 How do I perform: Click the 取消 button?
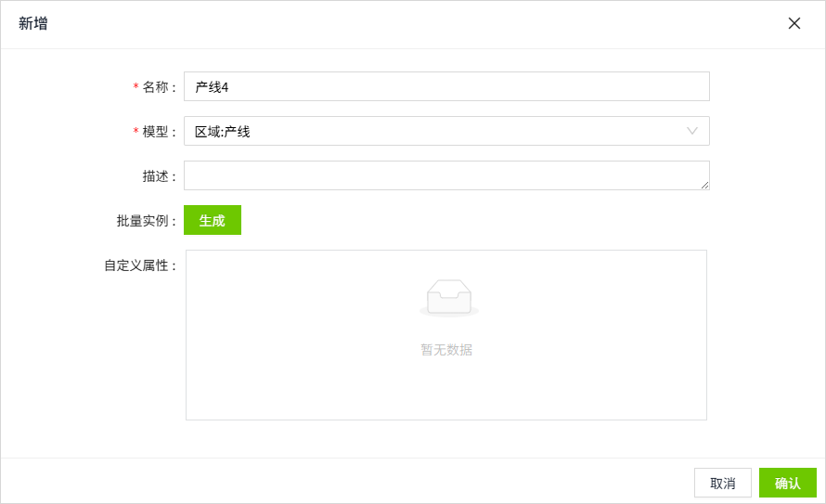[722, 483]
